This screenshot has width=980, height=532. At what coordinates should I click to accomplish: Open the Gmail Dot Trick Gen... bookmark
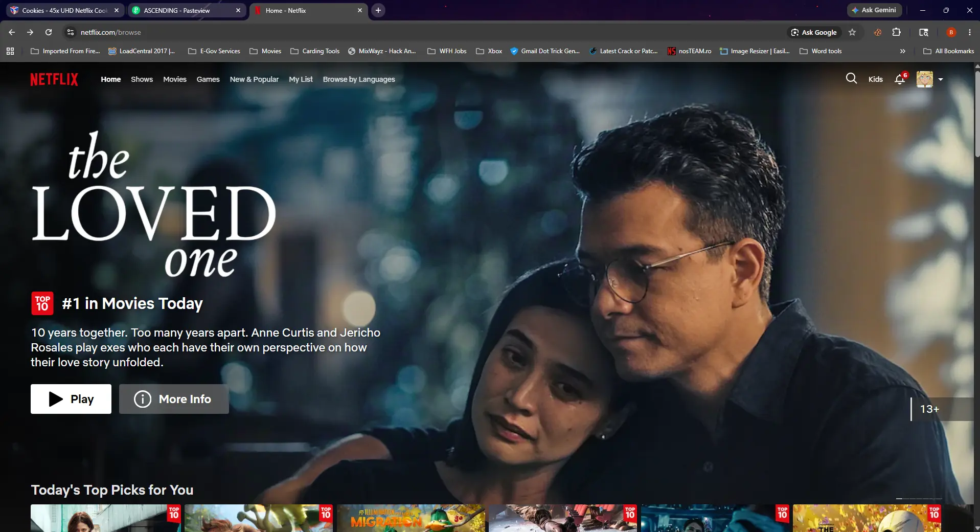click(x=545, y=51)
